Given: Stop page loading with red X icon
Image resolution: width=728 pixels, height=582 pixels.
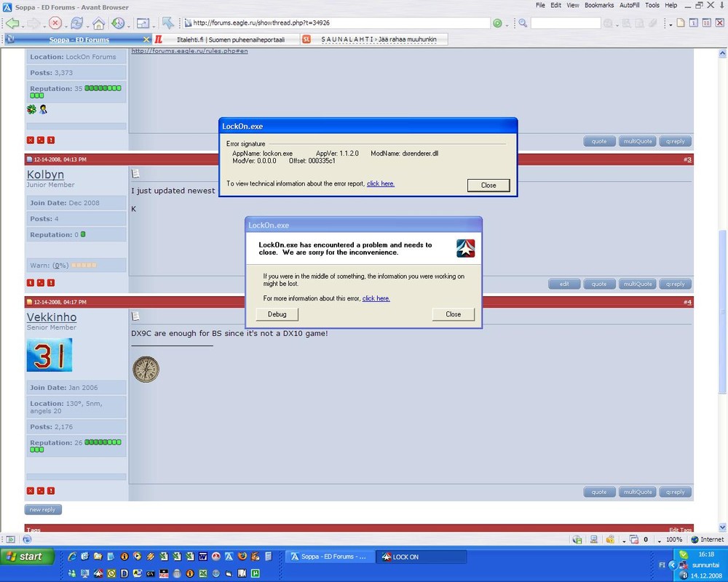Looking at the screenshot, I should 55,23.
